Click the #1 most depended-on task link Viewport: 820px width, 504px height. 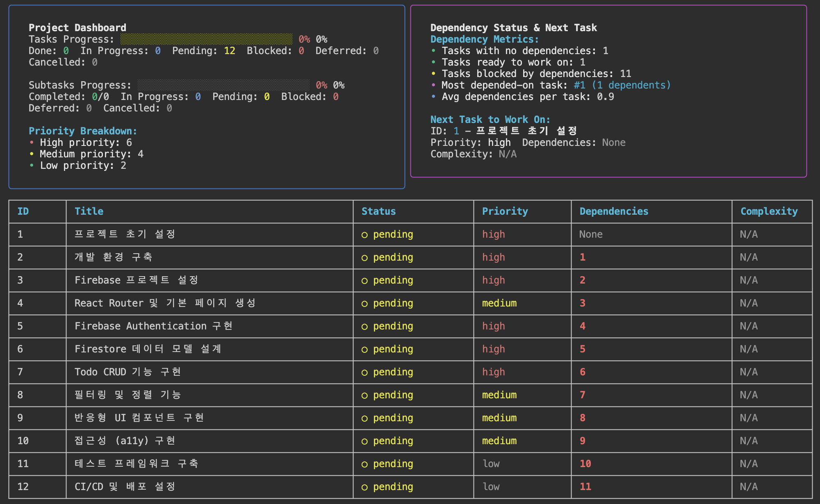(579, 85)
